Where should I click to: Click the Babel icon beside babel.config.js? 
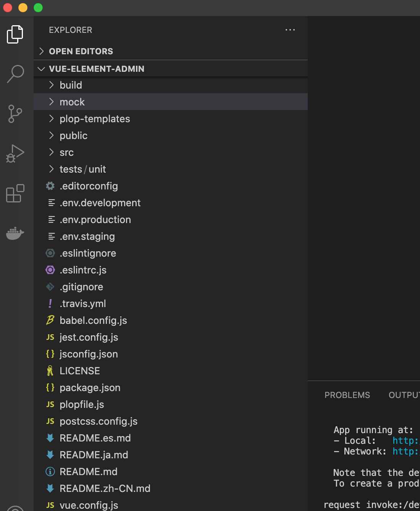50,320
